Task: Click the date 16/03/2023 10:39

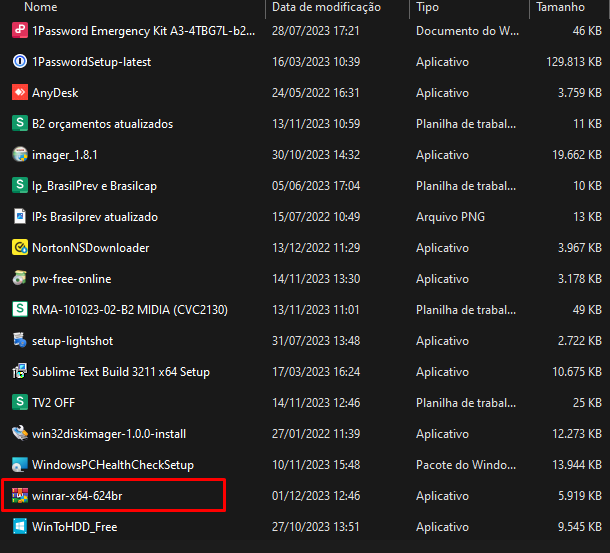Action: click(316, 62)
